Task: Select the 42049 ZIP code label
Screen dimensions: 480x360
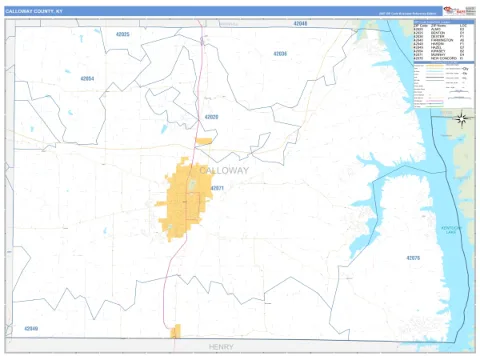Action: pos(31,329)
